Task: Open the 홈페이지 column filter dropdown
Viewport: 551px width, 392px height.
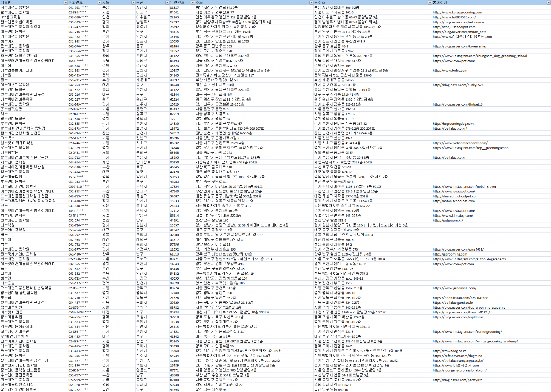Action: (x=548, y=3)
